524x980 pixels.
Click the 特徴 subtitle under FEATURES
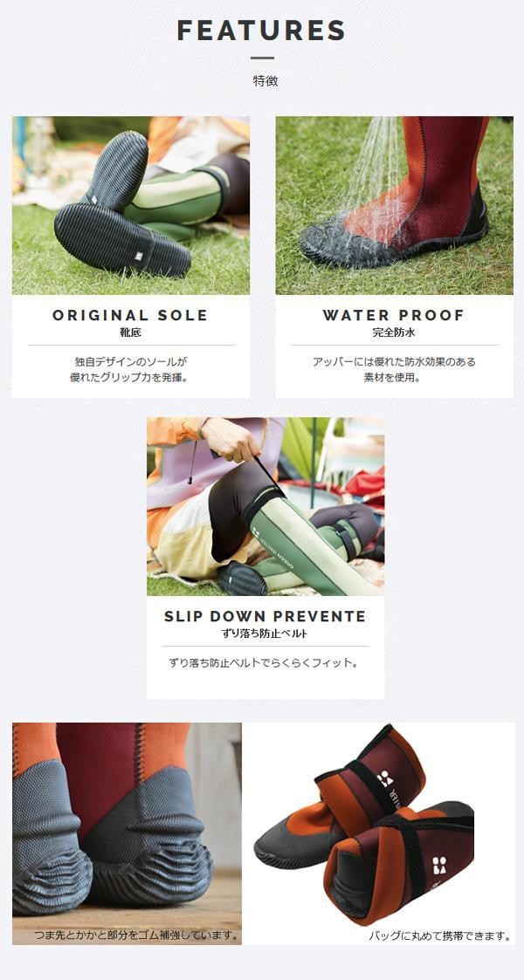[265, 80]
